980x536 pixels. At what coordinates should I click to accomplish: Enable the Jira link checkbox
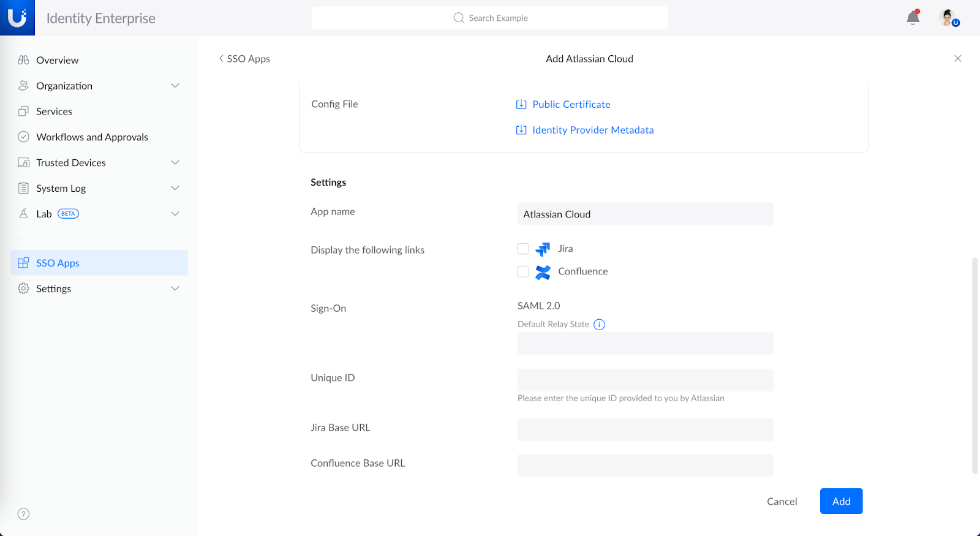point(523,249)
